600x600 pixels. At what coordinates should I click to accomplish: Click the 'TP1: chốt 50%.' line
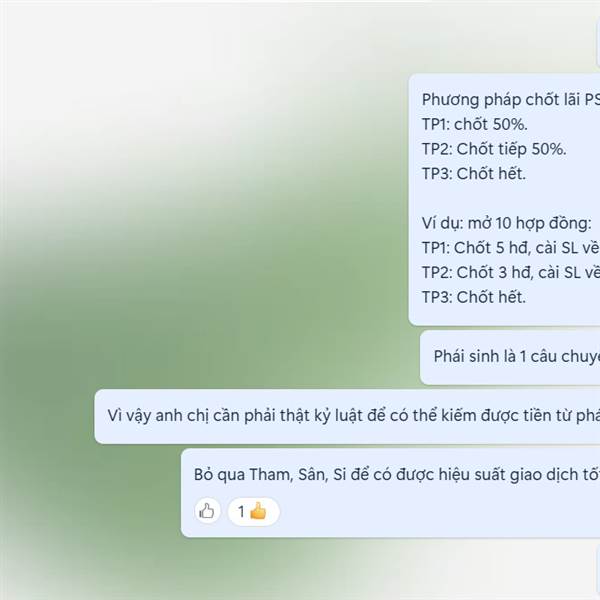[x=474, y=124]
